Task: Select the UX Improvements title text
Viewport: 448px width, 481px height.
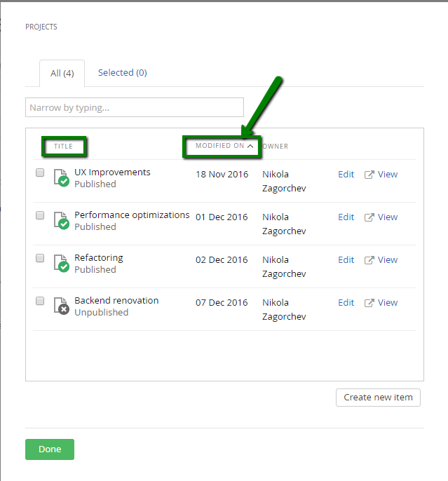Action: pos(112,172)
